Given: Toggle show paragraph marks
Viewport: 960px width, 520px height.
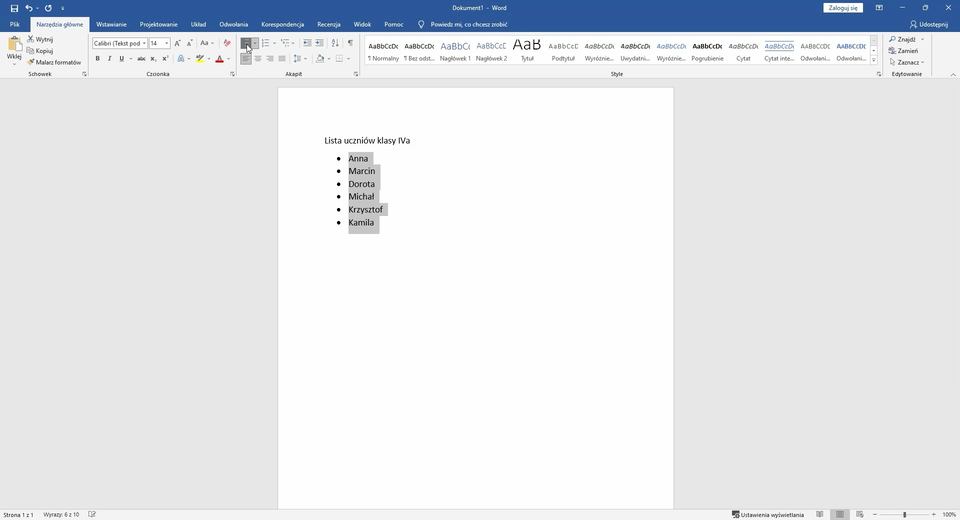Looking at the screenshot, I should (x=350, y=43).
